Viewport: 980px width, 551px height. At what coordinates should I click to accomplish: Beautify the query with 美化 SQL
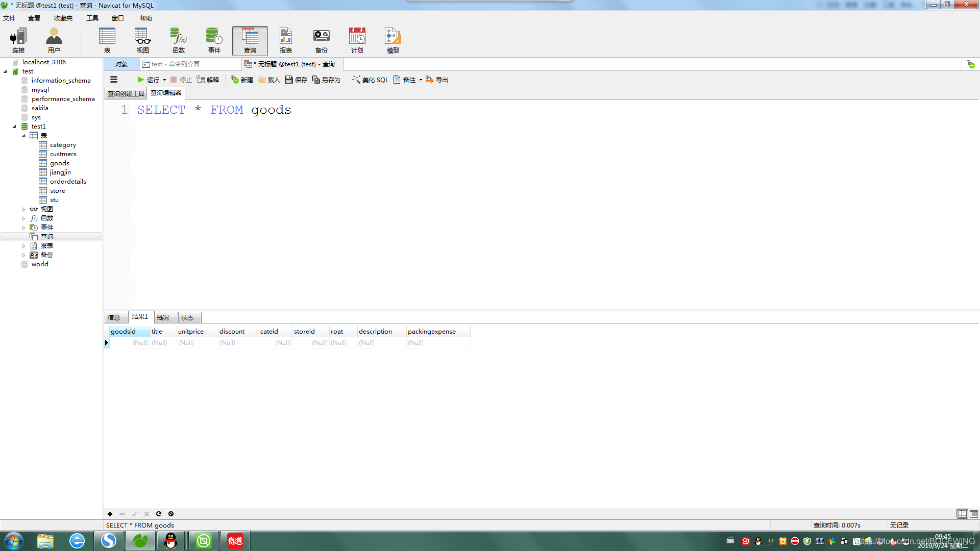[371, 80]
